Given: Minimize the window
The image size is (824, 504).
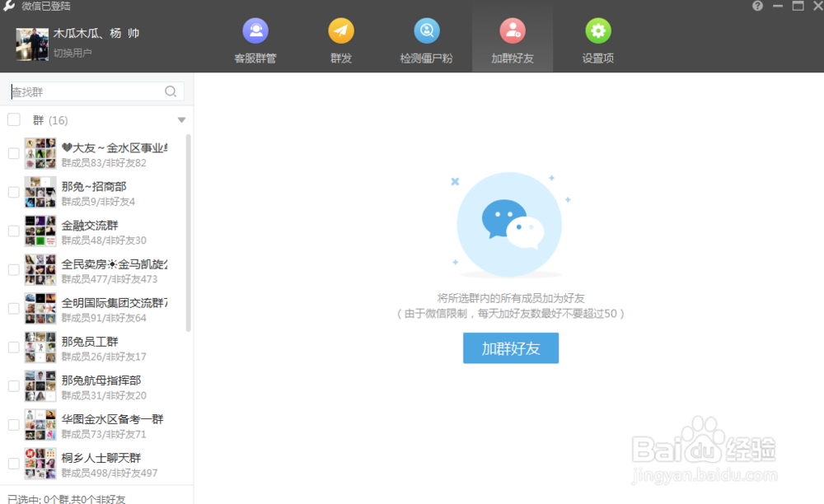Looking at the screenshot, I should coord(778,6).
